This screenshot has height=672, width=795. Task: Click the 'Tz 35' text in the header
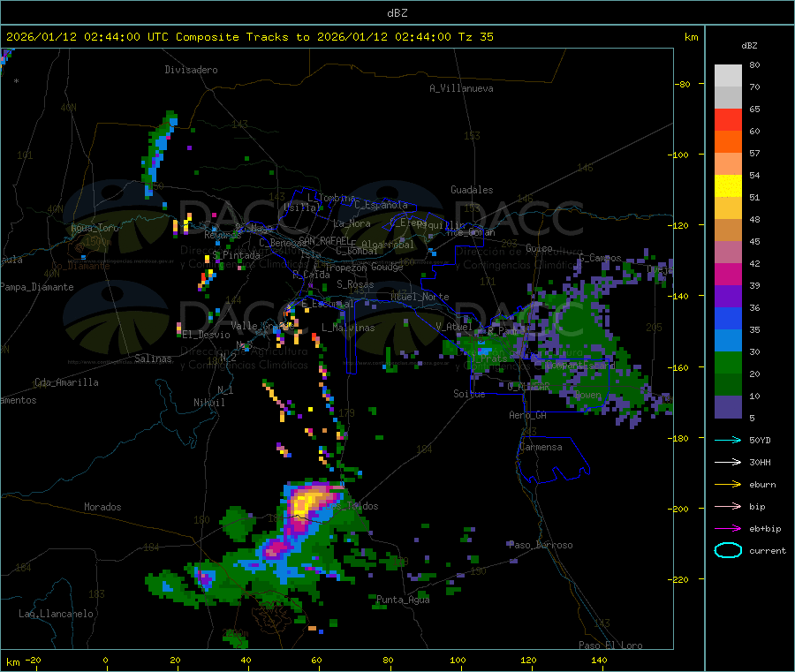(475, 37)
